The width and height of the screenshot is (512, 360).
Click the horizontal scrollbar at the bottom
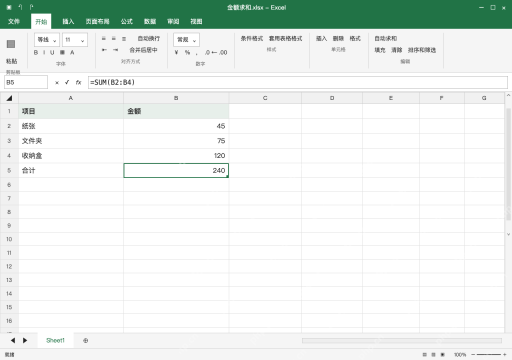click(402, 341)
